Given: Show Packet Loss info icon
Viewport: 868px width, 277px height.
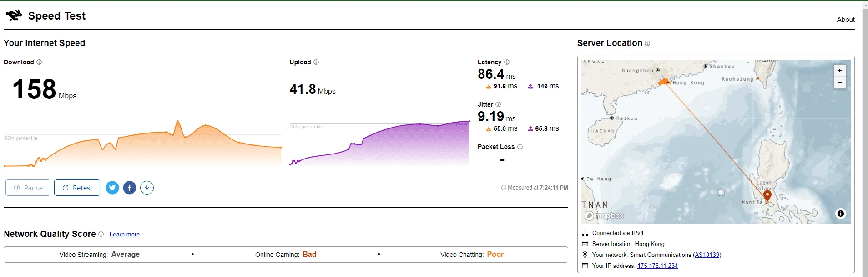Looking at the screenshot, I should tap(520, 147).
